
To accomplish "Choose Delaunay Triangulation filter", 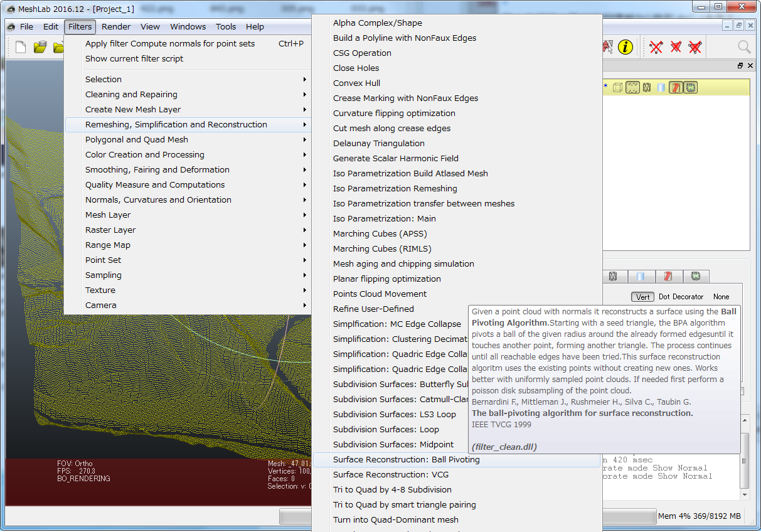I will (457, 143).
